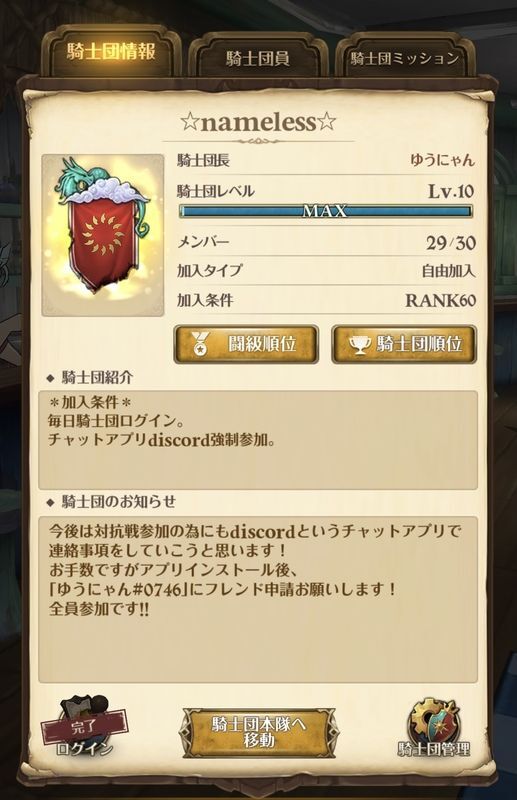Click the 加入タイプ 自由加入 value
Viewport: 517px width, 800px height.
pyautogui.click(x=448, y=271)
